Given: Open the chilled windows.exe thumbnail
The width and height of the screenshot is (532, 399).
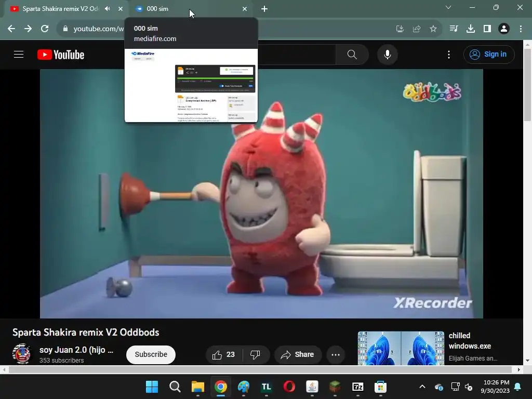Looking at the screenshot, I should pyautogui.click(x=401, y=348).
